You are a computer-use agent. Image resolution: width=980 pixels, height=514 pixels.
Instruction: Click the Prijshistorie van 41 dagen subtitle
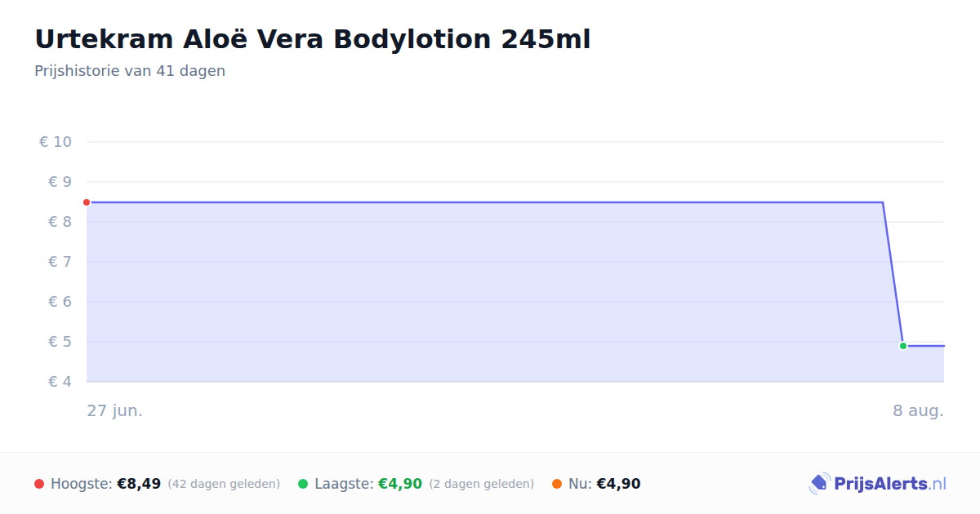[130, 71]
